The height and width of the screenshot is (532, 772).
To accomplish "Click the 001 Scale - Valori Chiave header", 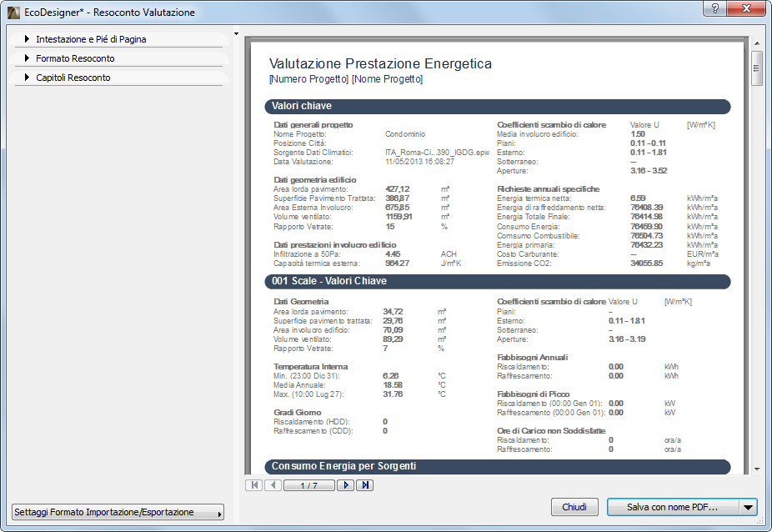I will pos(497,281).
